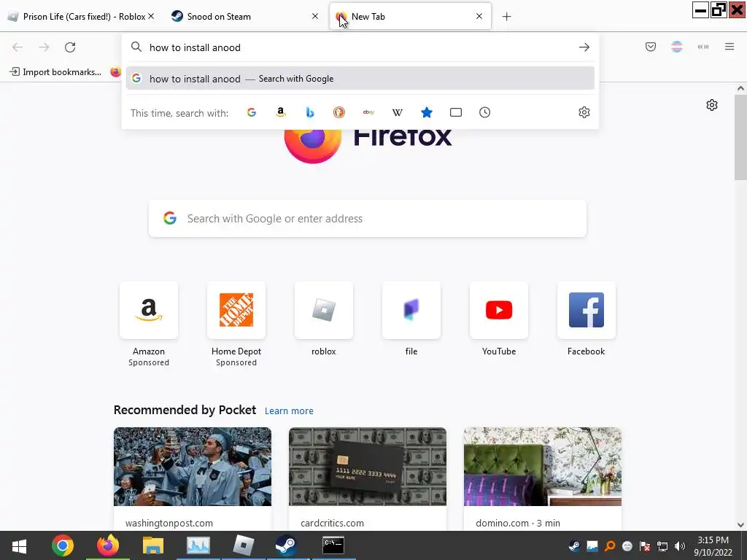
Task: Open Save to Pocket button
Action: (651, 47)
